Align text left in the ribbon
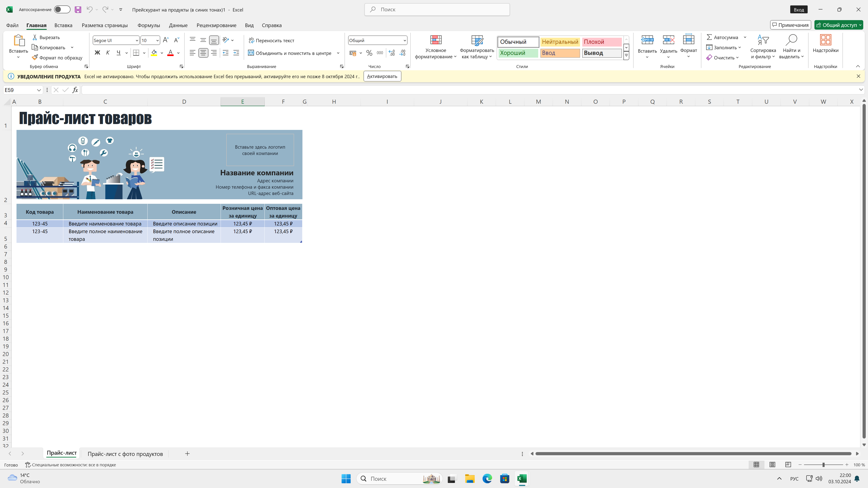Screen dimensions: 868x488 192,53
